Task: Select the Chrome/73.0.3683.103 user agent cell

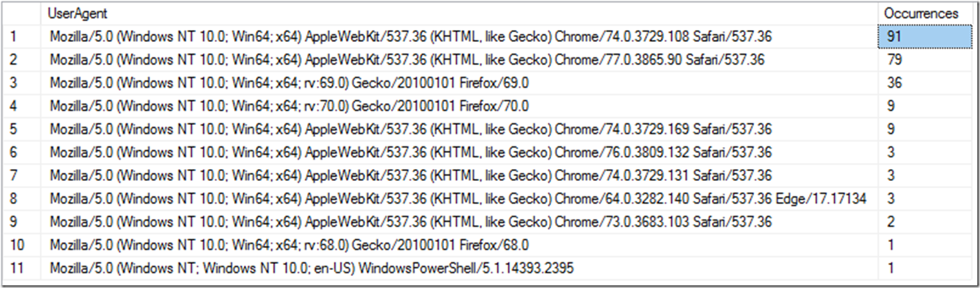Action: [410, 222]
